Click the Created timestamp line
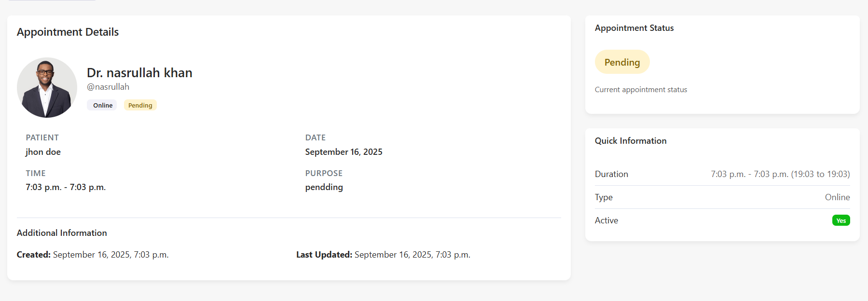This screenshot has height=301, width=868. [93, 255]
